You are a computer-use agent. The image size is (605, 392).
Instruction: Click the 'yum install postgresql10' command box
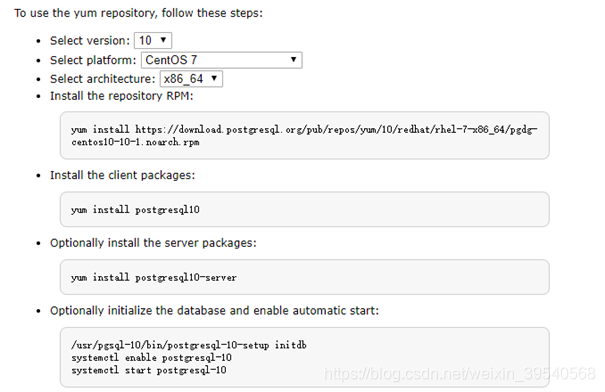pyautogui.click(x=304, y=210)
